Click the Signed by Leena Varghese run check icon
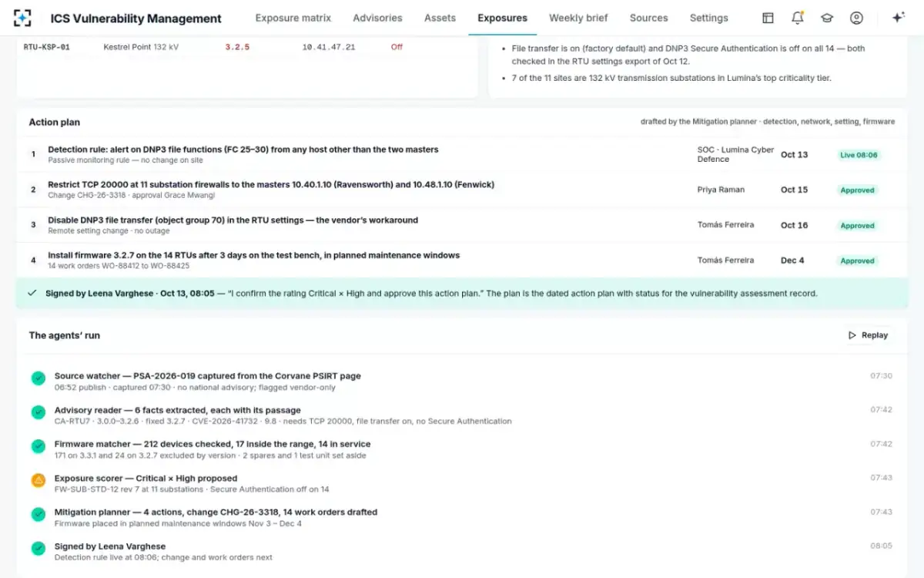 pyautogui.click(x=38, y=548)
